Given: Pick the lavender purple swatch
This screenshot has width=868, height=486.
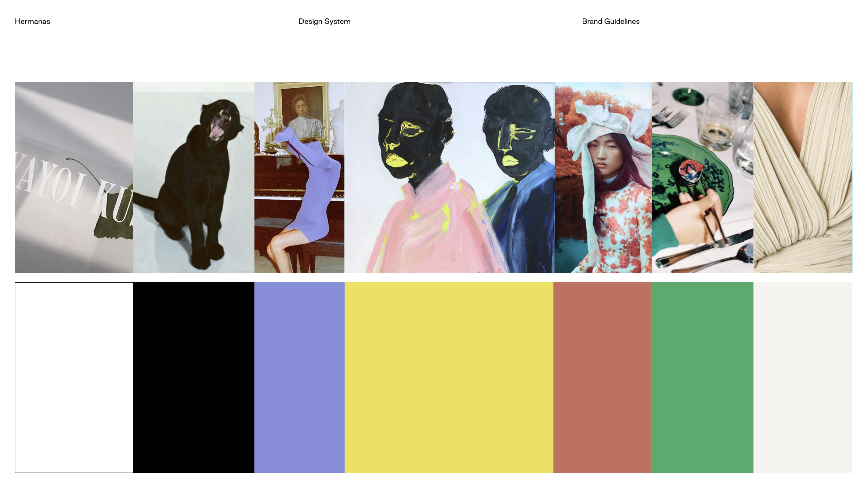Looking at the screenshot, I should pos(299,377).
